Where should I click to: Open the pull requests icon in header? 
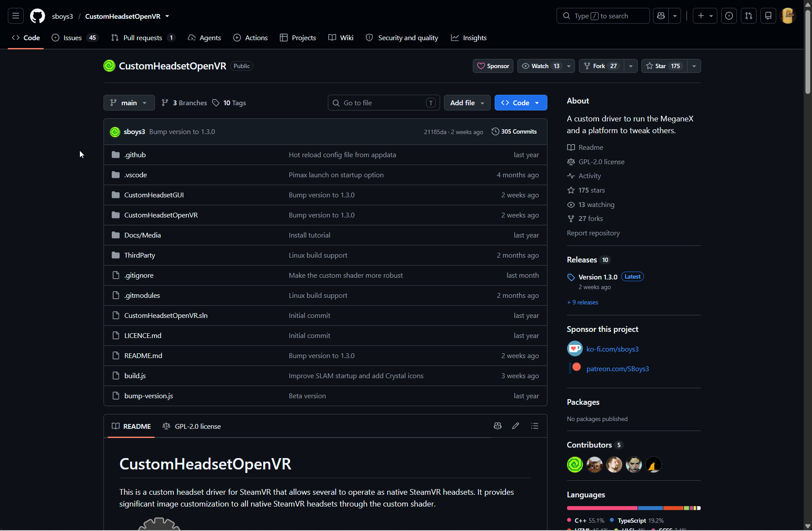click(749, 16)
